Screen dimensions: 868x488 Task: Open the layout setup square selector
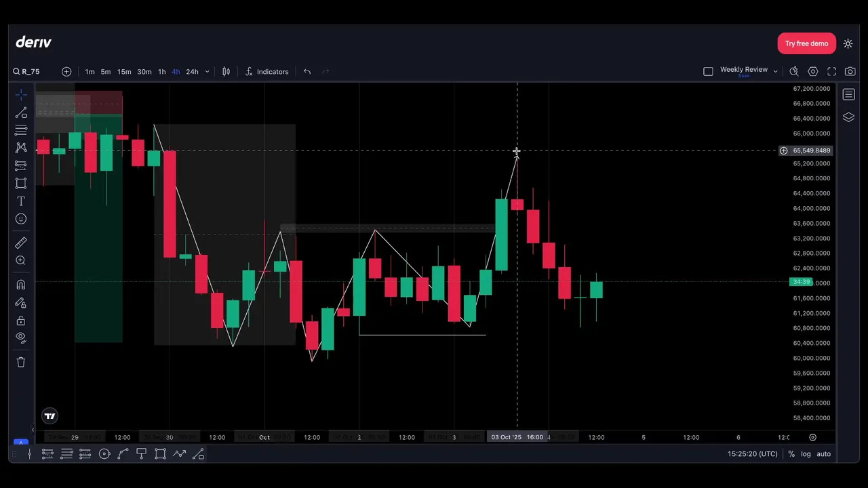pos(708,71)
